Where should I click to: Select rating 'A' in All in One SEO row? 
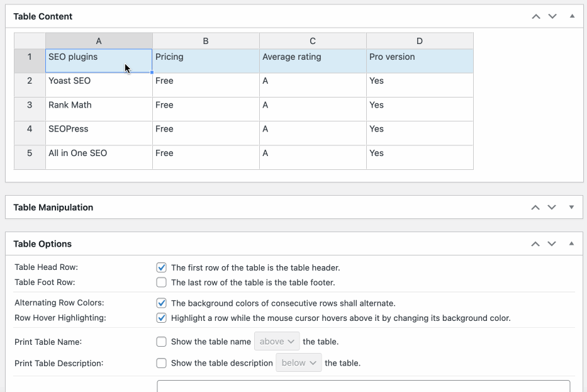click(x=313, y=157)
